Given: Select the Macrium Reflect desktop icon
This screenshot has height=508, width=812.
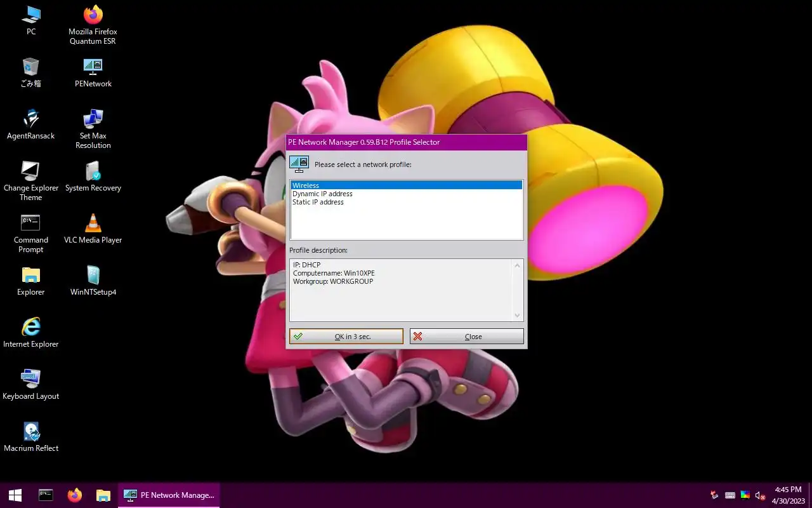Looking at the screenshot, I should [30, 436].
